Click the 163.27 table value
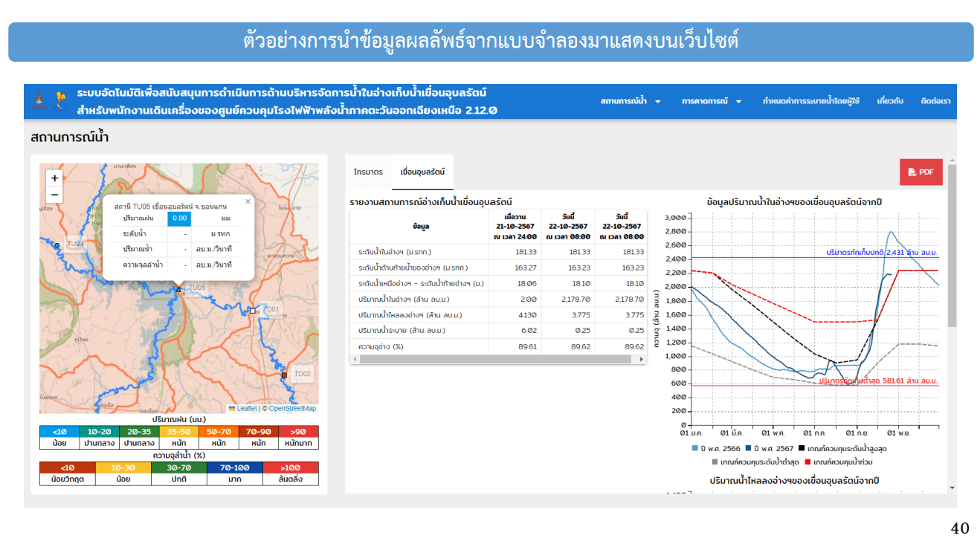This screenshot has height=550, width=980. pos(526,268)
